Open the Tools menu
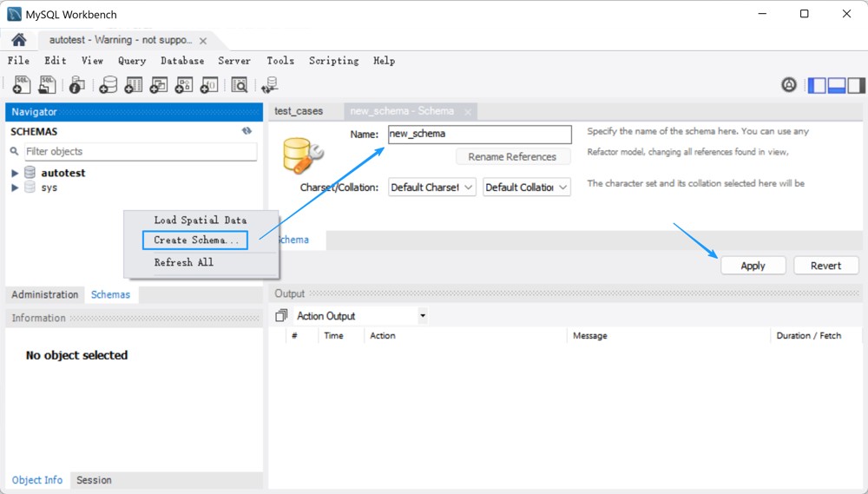This screenshot has width=868, height=494. [280, 61]
